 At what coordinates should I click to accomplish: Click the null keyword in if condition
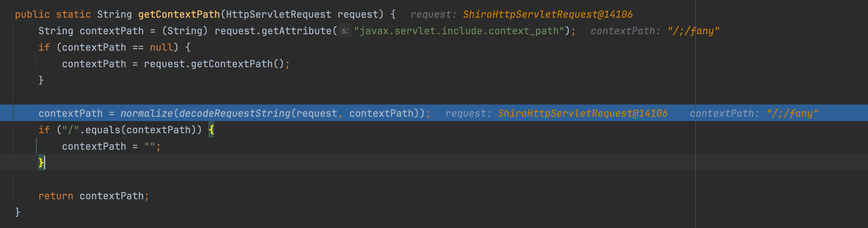[x=161, y=48]
